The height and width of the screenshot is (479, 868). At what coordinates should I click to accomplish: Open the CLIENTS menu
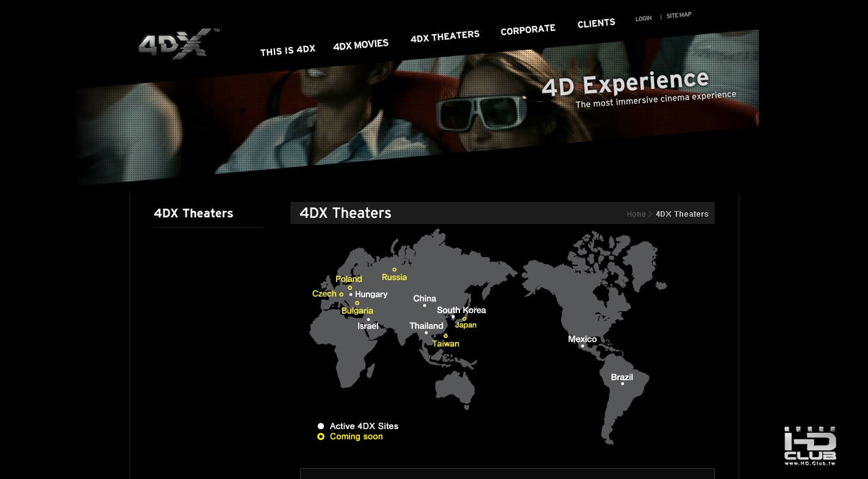point(596,24)
